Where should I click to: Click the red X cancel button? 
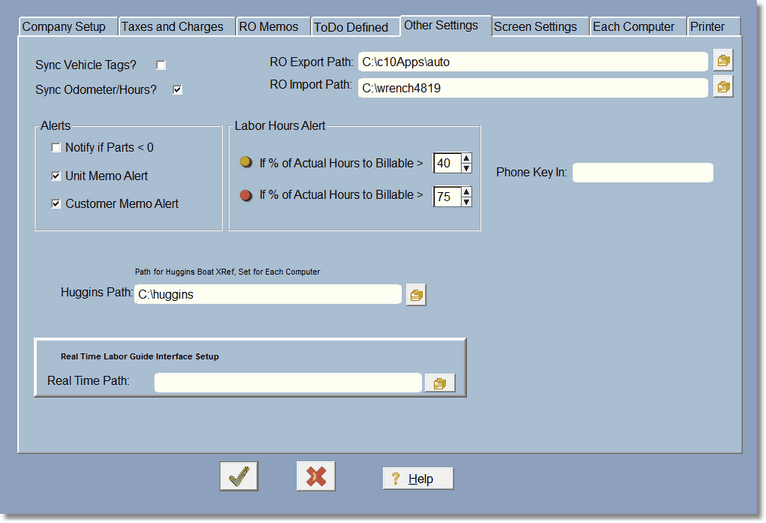tap(316, 477)
